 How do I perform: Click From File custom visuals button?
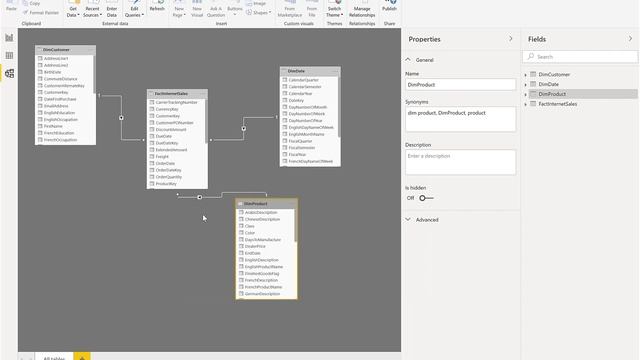(312, 9)
